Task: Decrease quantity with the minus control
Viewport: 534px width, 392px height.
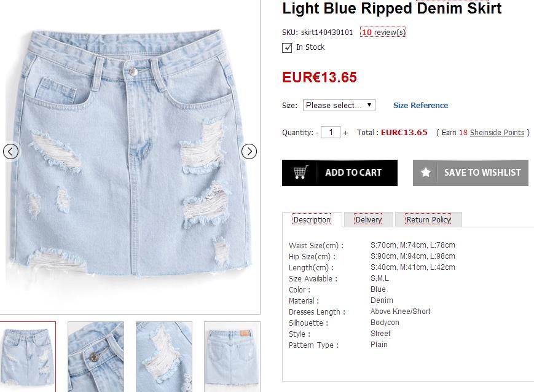Action: [318, 131]
